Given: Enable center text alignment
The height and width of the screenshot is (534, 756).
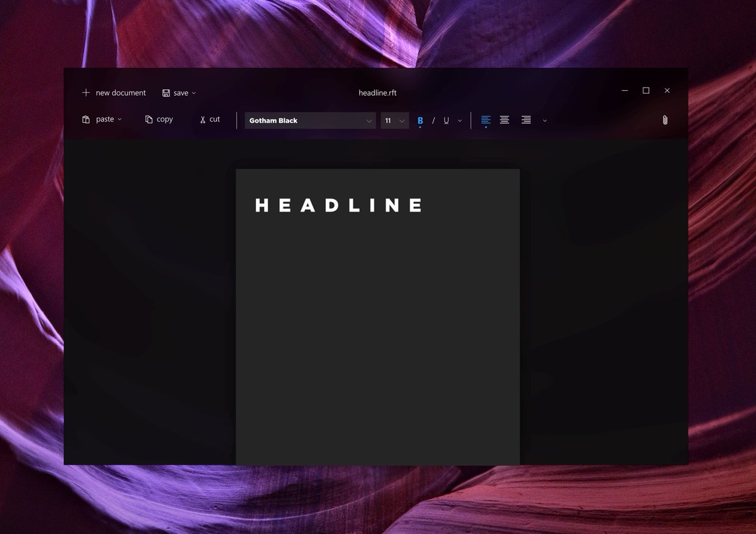Looking at the screenshot, I should pos(505,120).
